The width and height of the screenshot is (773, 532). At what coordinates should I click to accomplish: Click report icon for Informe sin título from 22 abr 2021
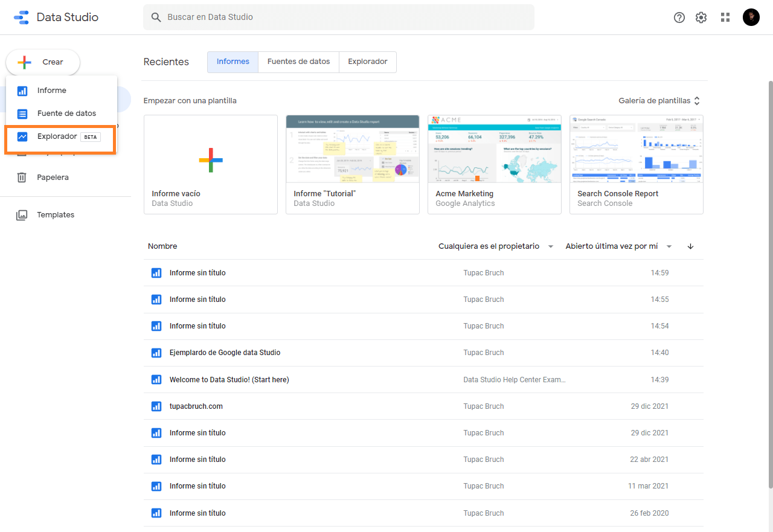point(156,460)
